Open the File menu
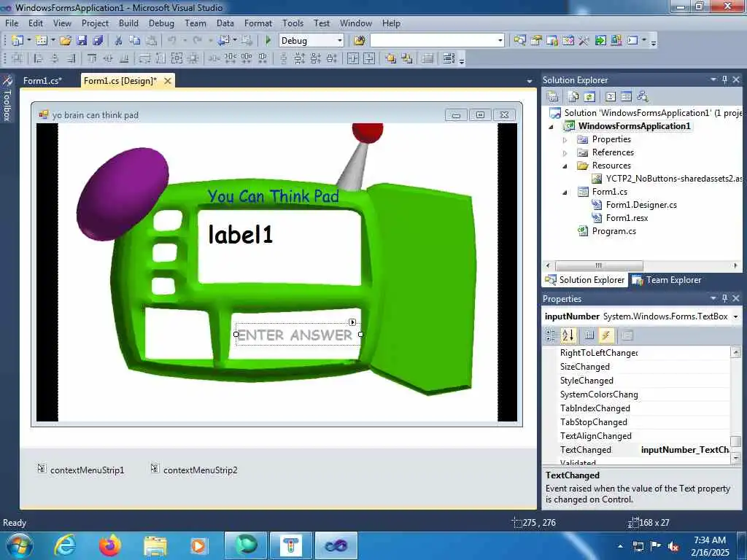The width and height of the screenshot is (747, 560). tap(12, 23)
